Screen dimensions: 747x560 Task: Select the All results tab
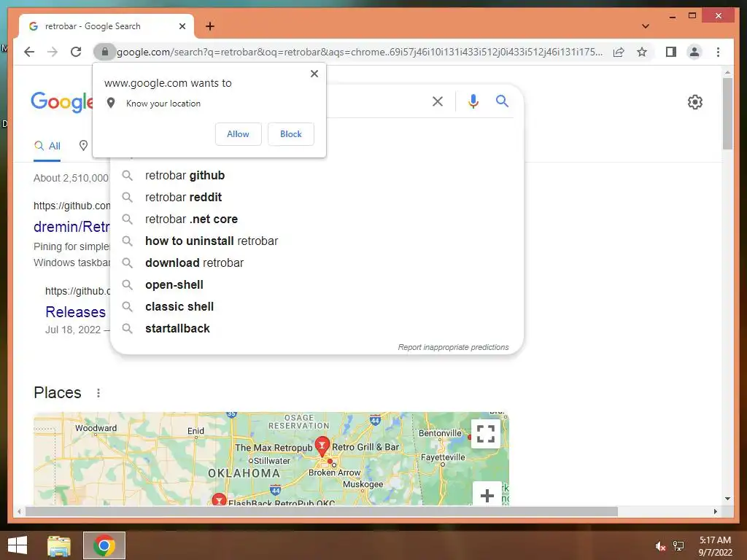click(x=47, y=146)
